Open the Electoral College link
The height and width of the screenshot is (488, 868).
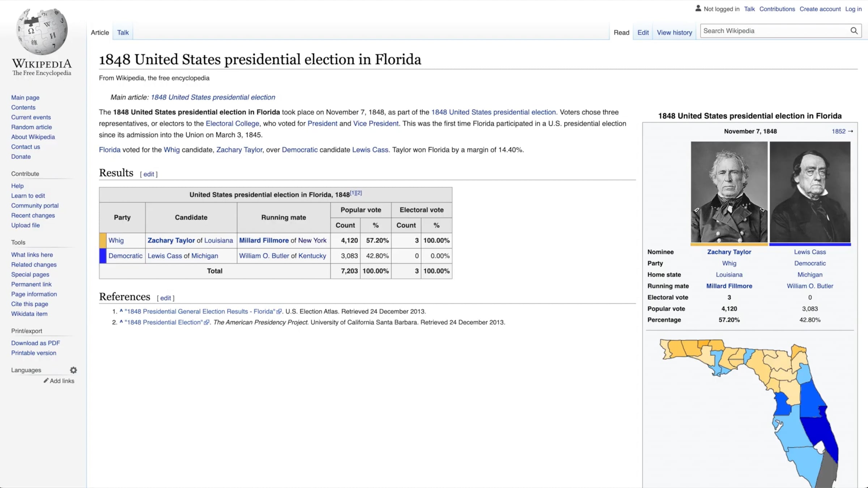point(232,124)
